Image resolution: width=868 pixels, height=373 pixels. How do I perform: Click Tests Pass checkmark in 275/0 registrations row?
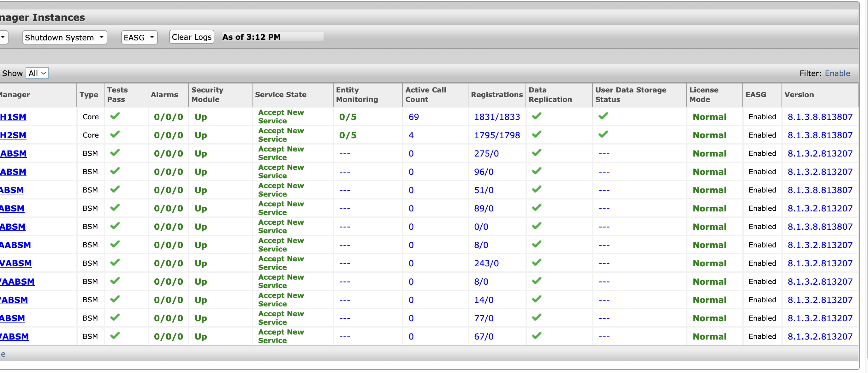coord(115,153)
